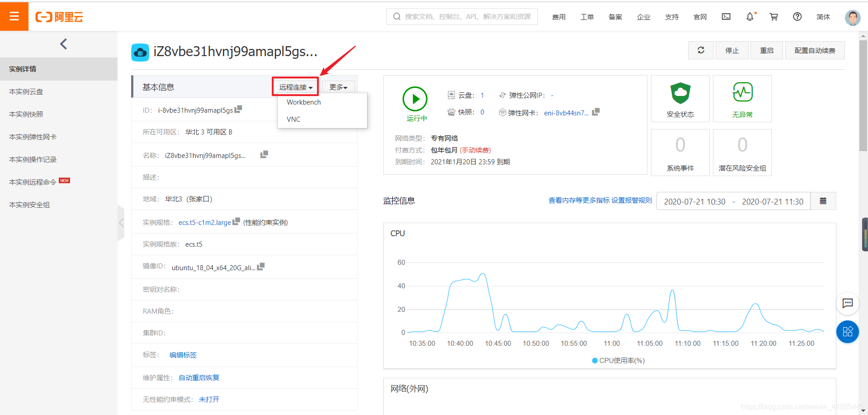Open the ecs.t5-c1m2.large spec link
The image size is (868, 415).
[x=205, y=222]
